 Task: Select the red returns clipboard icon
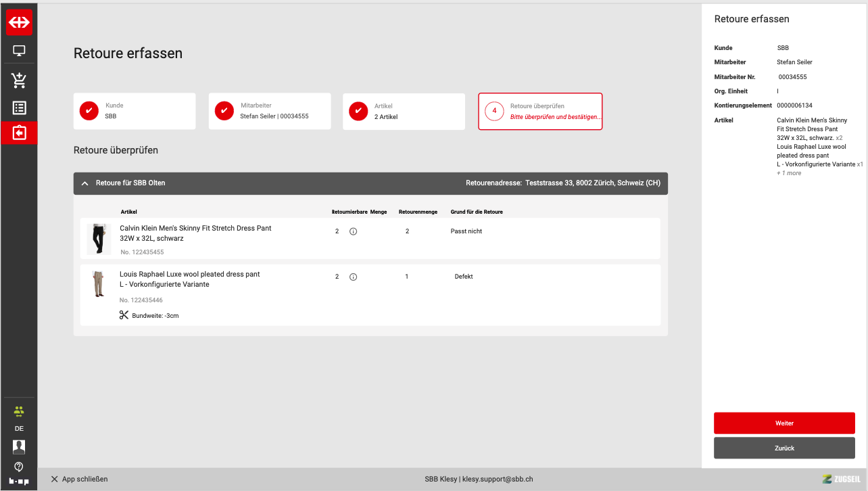19,133
